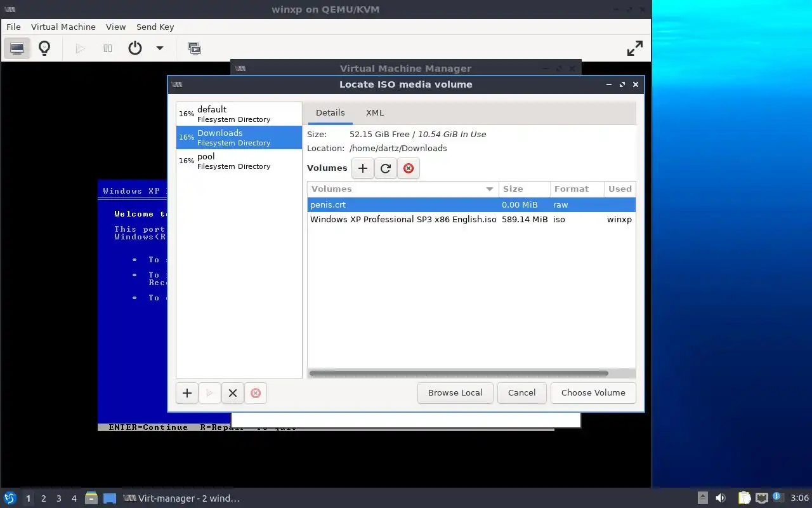Click the pause virtual machine icon

108,48
